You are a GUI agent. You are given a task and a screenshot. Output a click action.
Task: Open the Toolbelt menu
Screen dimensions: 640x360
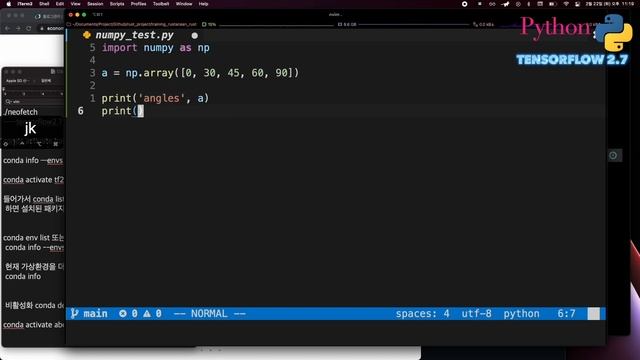point(161,4)
